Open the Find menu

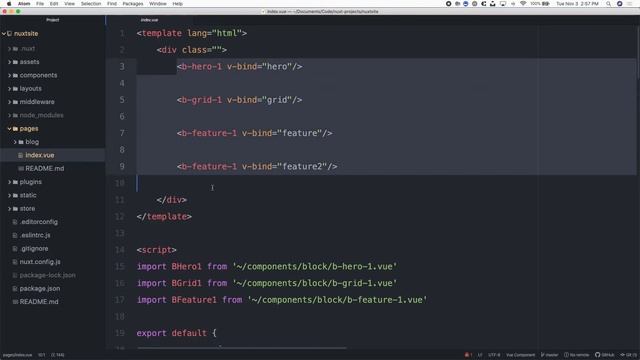tap(112, 4)
